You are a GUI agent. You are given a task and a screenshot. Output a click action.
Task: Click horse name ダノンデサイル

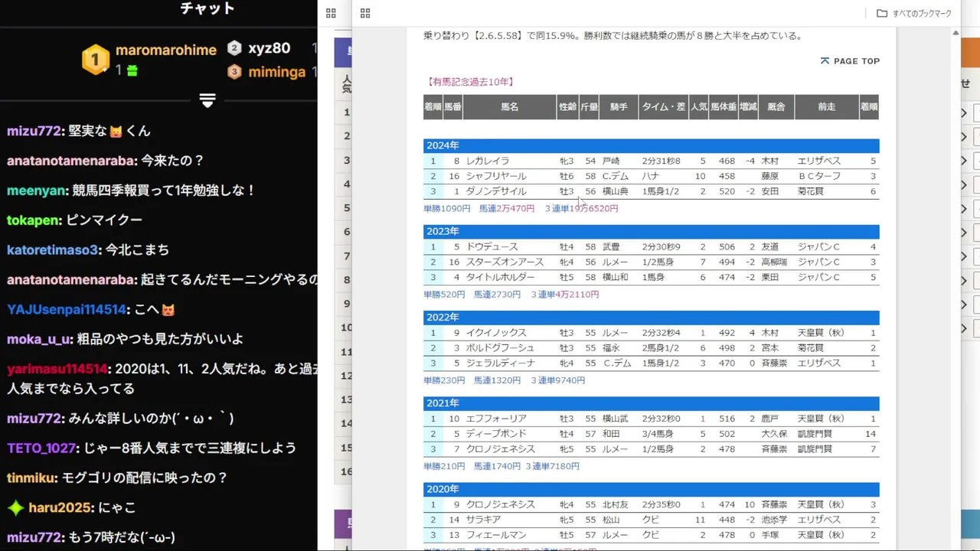(x=496, y=191)
